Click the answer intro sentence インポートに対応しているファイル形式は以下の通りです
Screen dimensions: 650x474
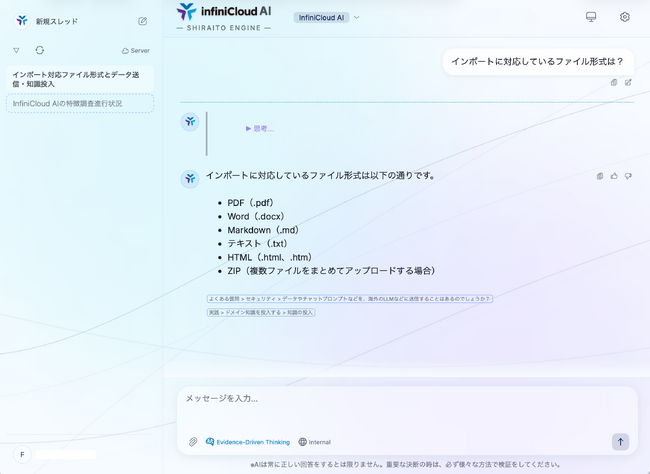[x=320, y=176]
